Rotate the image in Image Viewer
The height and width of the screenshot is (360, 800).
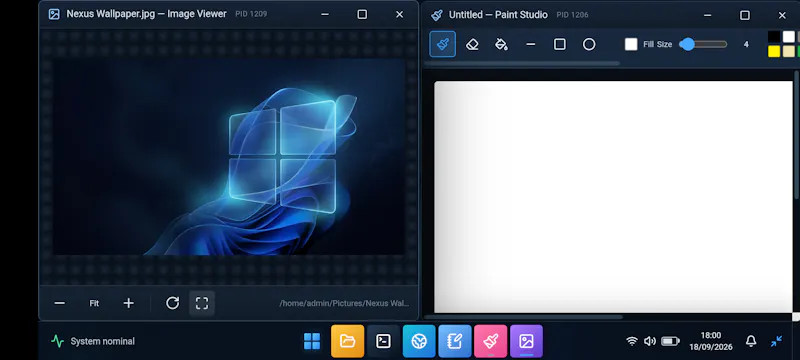pos(172,303)
